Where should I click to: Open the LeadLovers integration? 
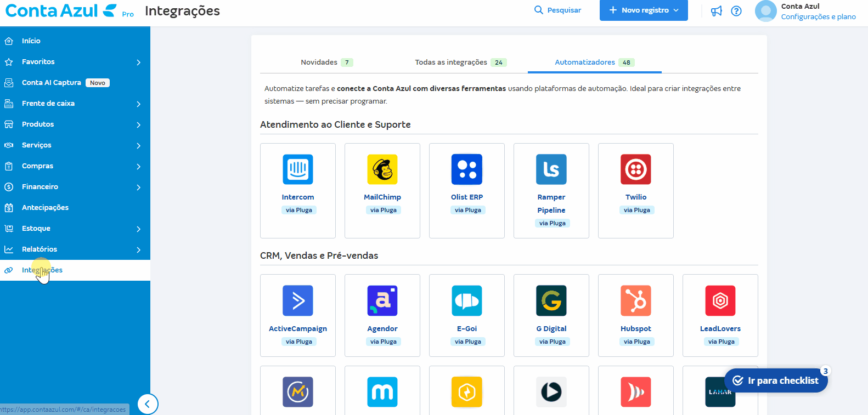tap(720, 315)
